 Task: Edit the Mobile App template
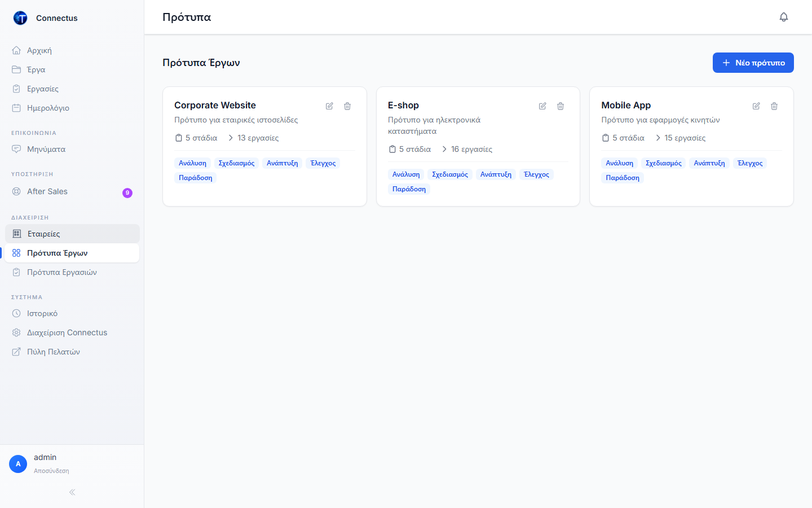(x=756, y=106)
